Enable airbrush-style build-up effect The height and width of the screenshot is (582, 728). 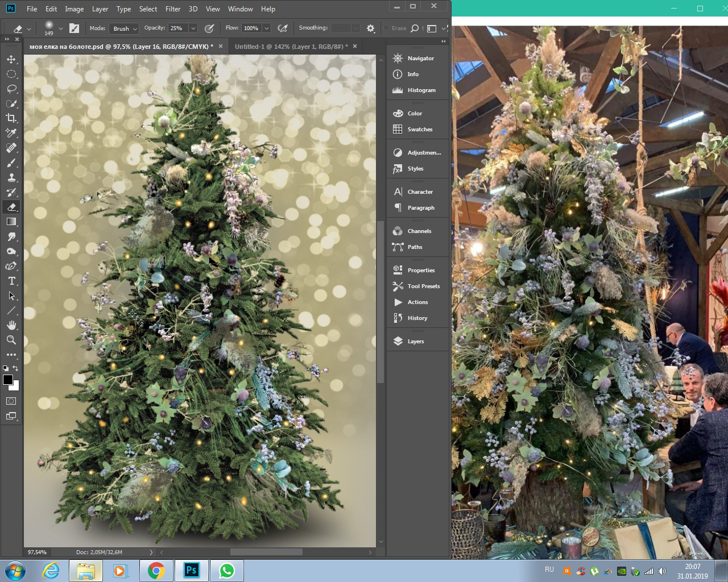point(283,28)
